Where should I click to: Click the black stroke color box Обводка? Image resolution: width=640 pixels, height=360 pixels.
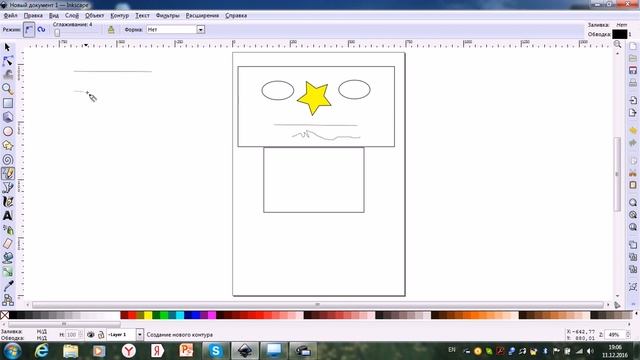619,34
